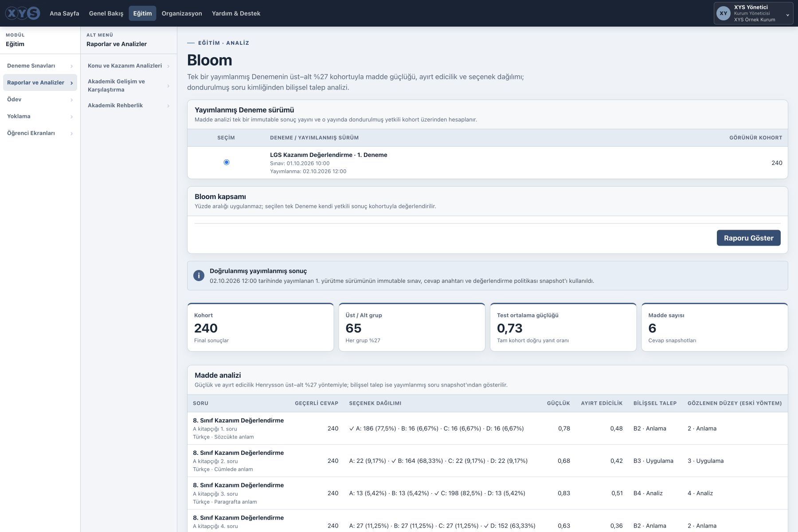Screen dimensions: 798x532
Task: Open the Akademik Rehberlik submenu
Action: click(129, 106)
